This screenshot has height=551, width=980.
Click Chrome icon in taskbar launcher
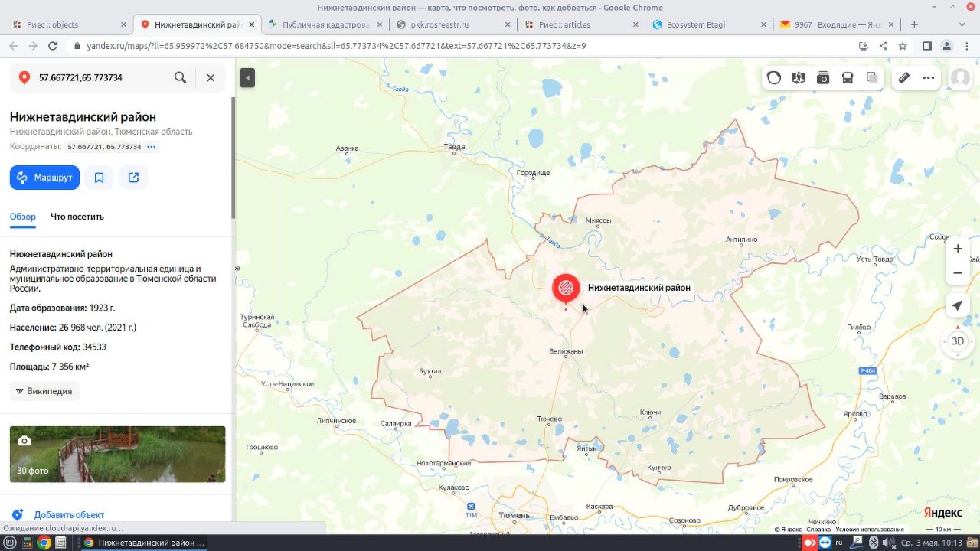coord(44,543)
